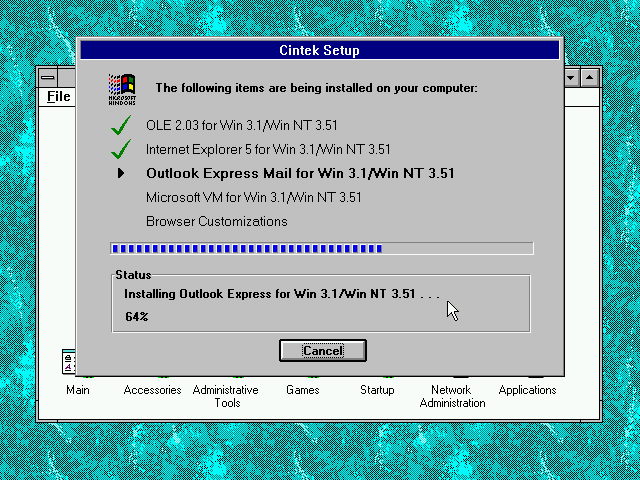
Task: Open the Startup program group
Action: [377, 390]
